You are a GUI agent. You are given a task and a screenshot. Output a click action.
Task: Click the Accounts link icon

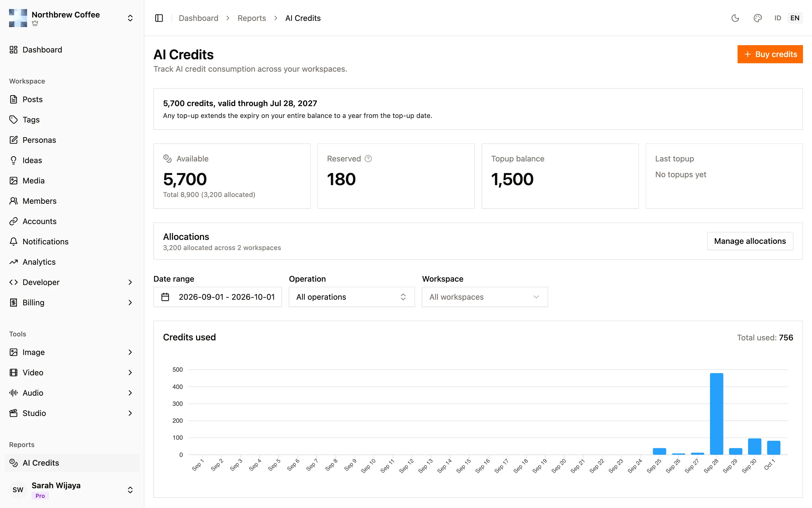[x=14, y=222]
